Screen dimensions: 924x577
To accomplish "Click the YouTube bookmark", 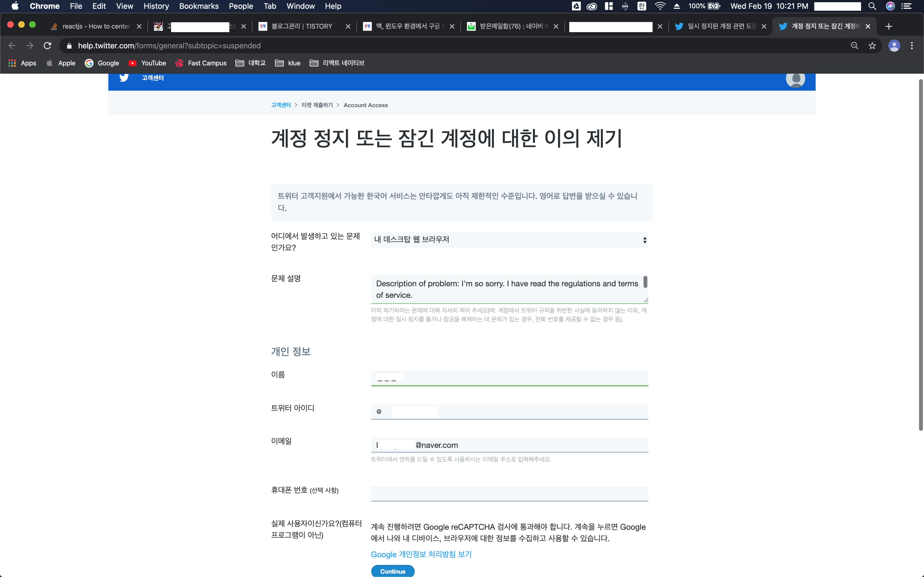I will click(147, 63).
